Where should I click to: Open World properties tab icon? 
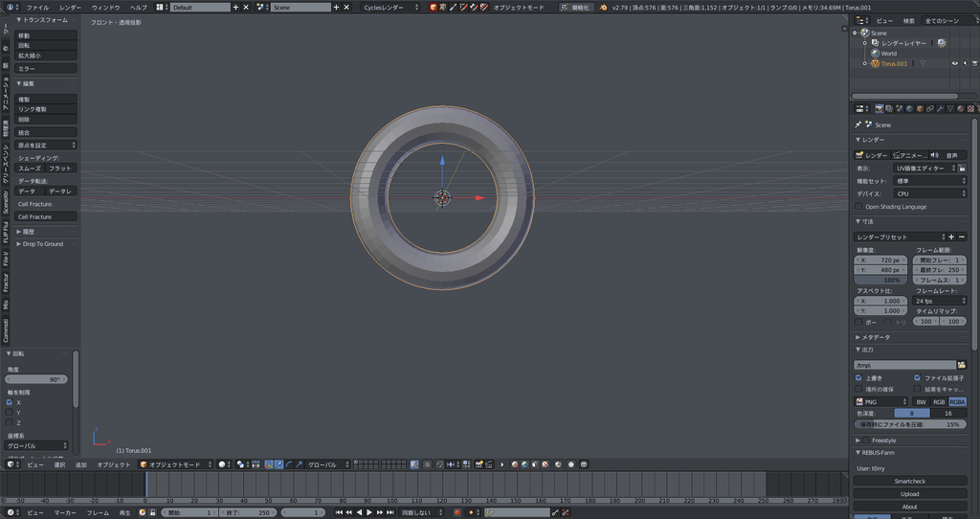point(909,109)
